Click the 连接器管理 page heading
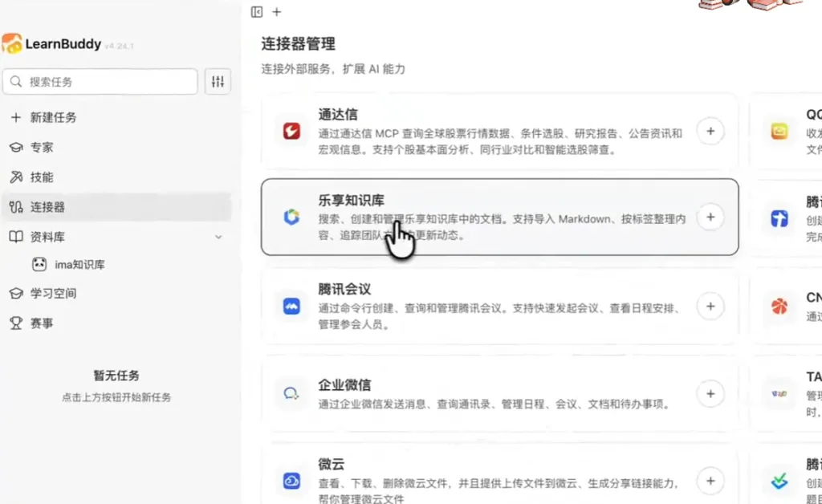Screen dimensions: 822x504 (x=299, y=44)
